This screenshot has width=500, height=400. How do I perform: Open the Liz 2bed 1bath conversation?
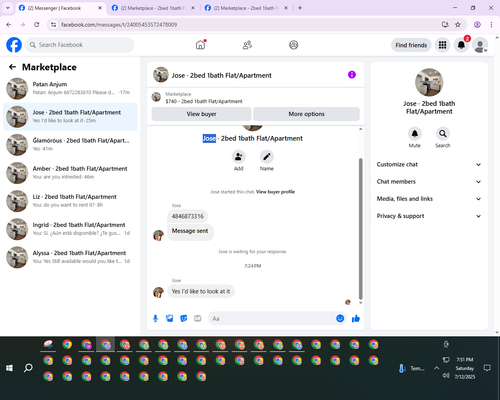[x=70, y=201]
